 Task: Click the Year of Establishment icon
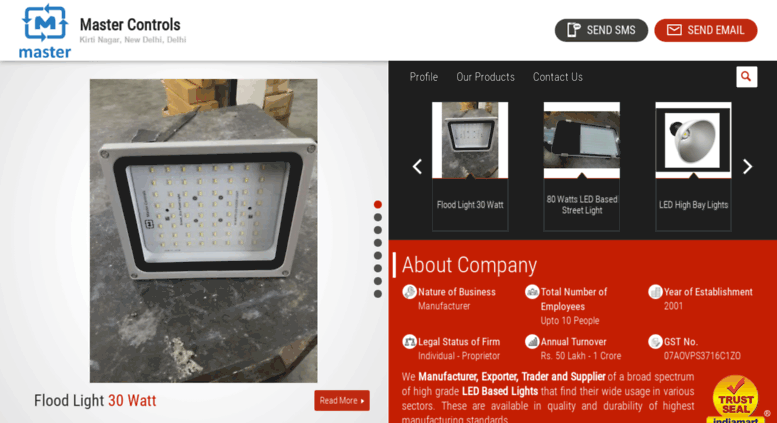(x=655, y=292)
